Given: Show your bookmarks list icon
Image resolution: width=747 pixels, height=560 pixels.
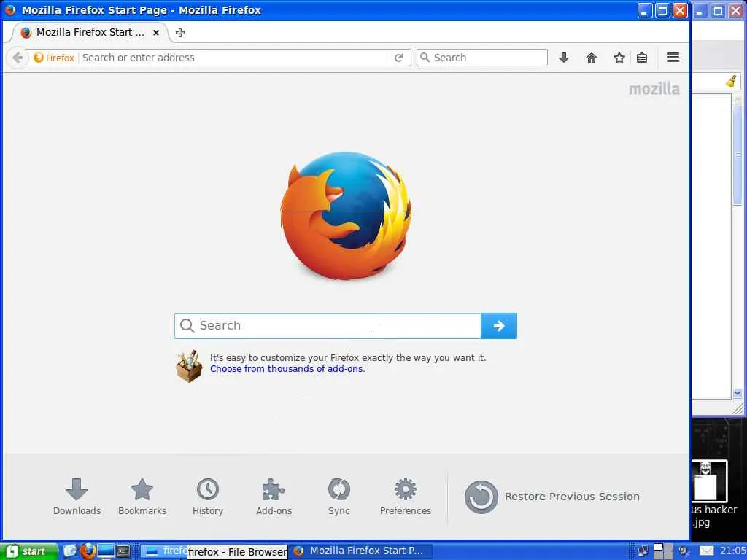Looking at the screenshot, I should pos(642,58).
